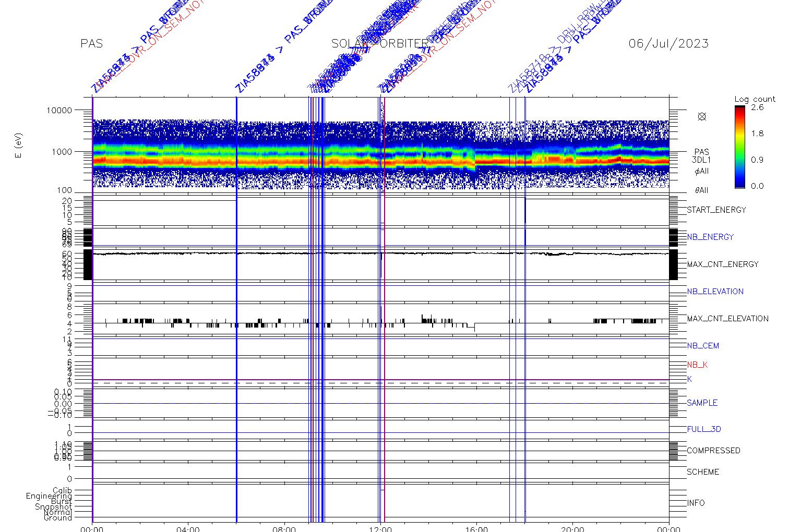Click the 08:00 time axis label
The height and width of the screenshot is (532, 789).
[284, 529]
